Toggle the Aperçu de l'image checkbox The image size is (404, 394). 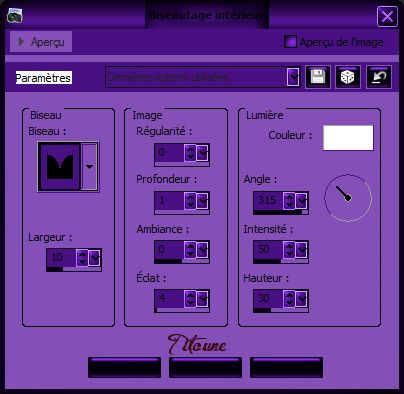(x=290, y=42)
